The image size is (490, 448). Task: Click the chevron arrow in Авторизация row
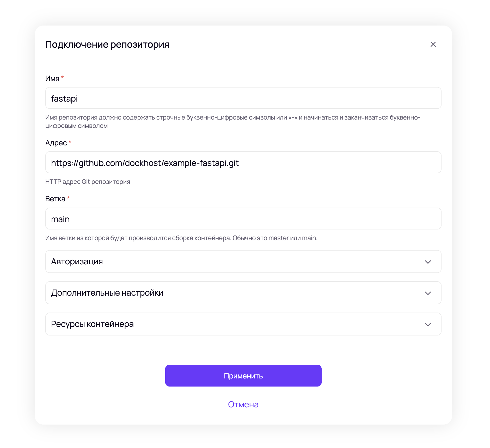[428, 262]
